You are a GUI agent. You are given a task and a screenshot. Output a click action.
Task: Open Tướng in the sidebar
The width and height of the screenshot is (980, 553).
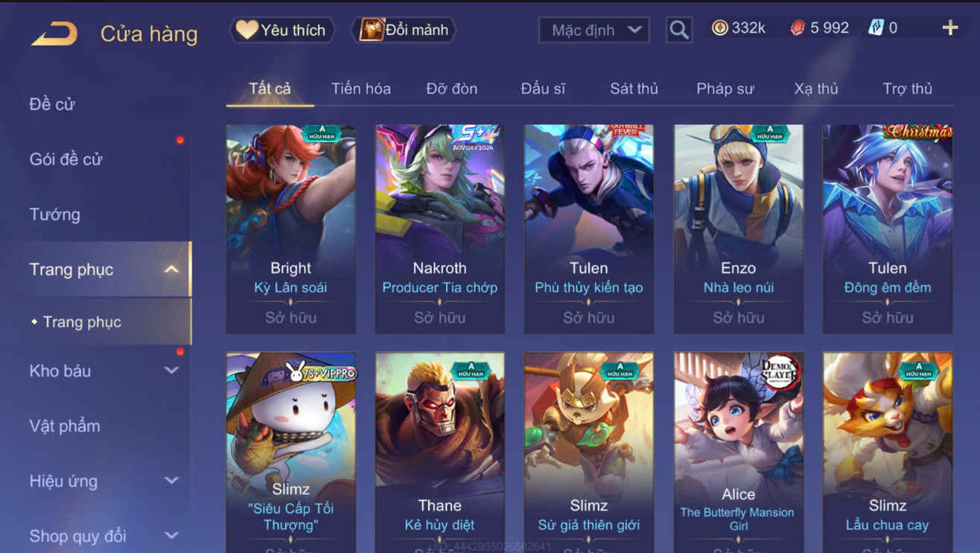click(54, 214)
